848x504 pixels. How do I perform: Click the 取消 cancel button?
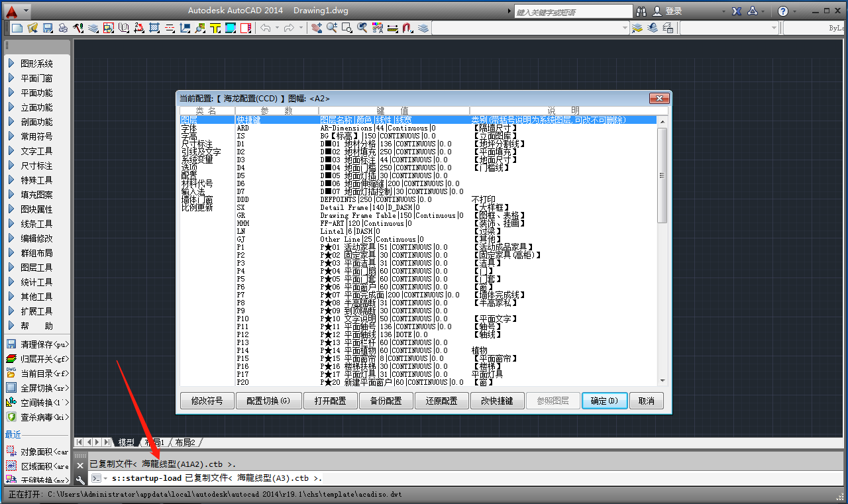click(x=646, y=401)
